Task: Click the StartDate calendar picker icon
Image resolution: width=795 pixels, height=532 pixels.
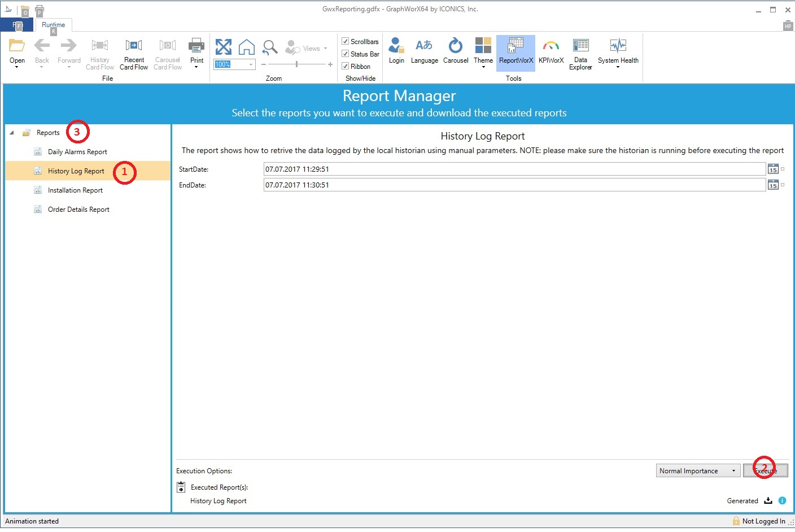Action: tap(773, 169)
